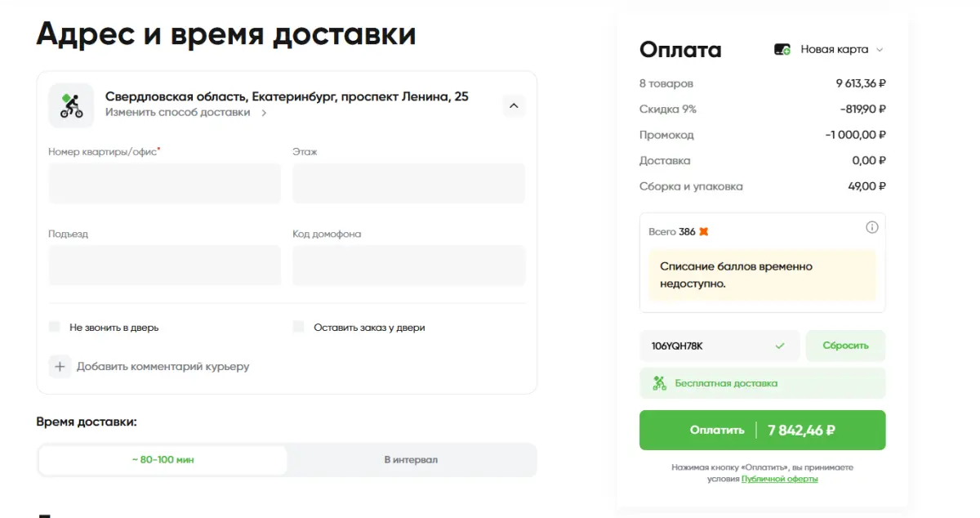Open the bonus points info icon
The image size is (980, 518).
871,227
